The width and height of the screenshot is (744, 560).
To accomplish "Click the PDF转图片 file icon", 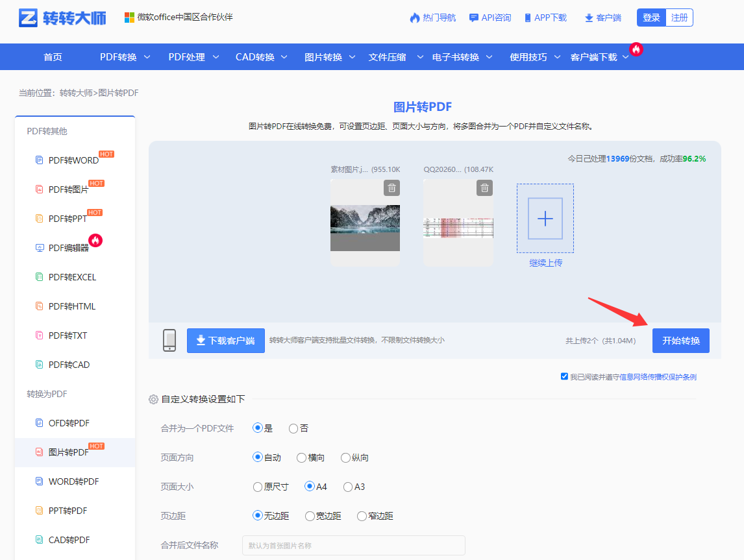I will [x=40, y=189].
